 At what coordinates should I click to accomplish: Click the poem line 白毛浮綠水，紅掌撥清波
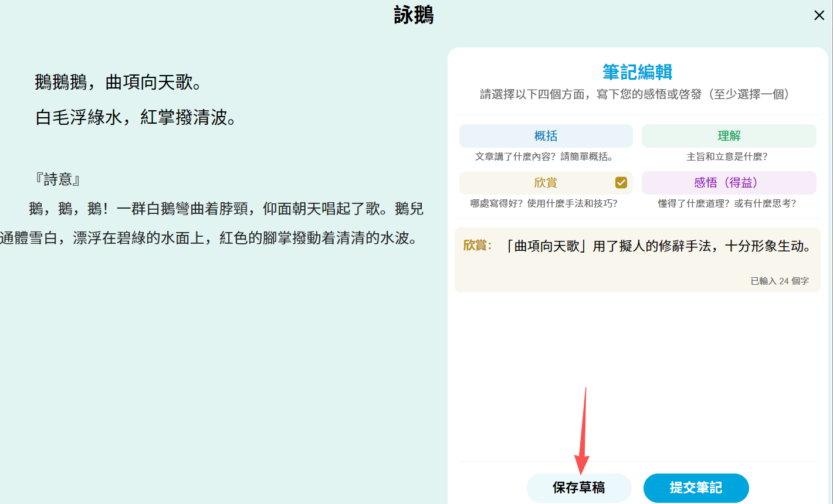[136, 118]
